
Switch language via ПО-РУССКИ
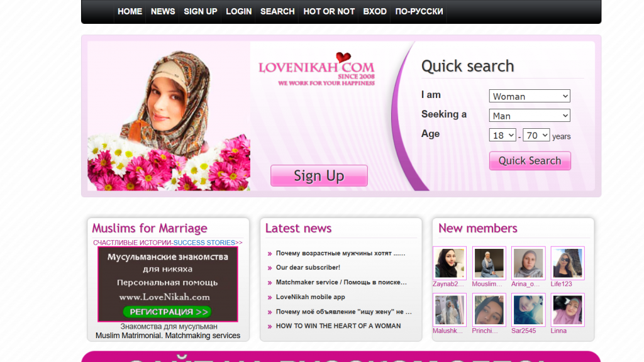tap(419, 11)
